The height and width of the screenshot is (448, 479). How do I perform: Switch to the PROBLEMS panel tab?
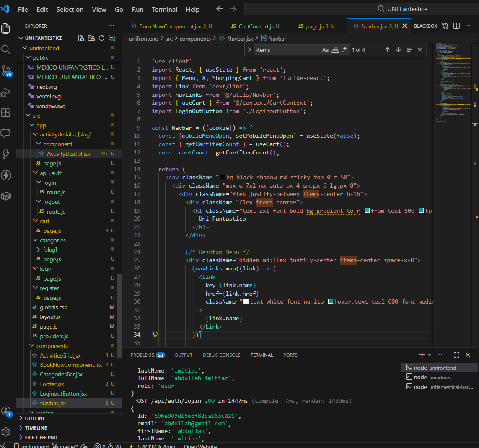[x=142, y=355]
